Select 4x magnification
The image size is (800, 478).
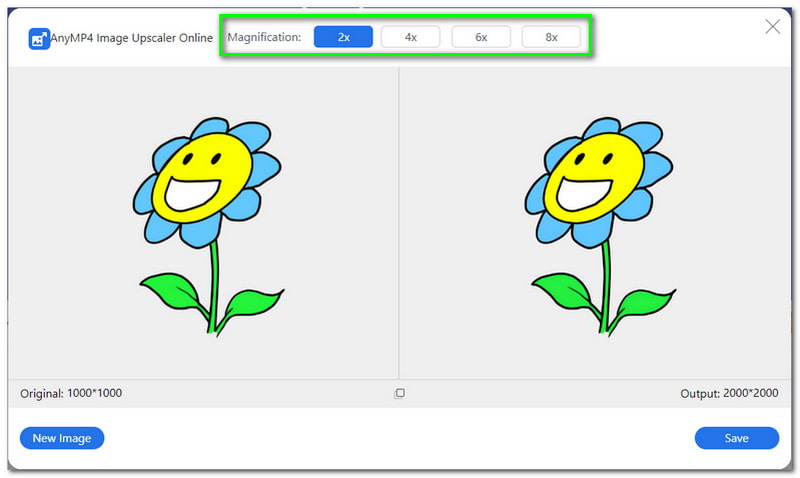point(410,37)
